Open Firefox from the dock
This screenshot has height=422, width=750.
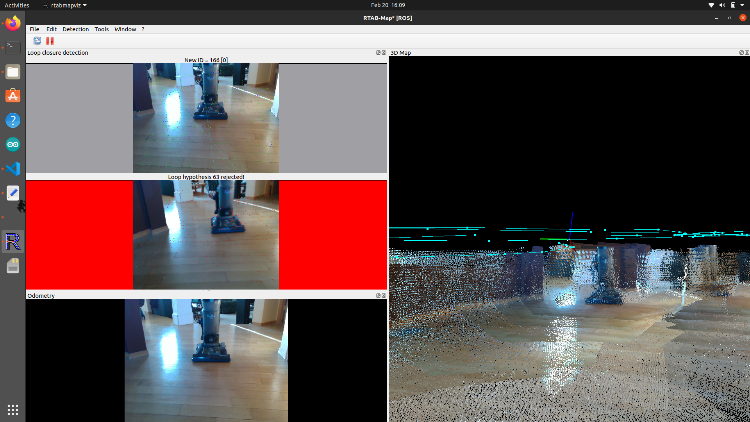(x=13, y=23)
